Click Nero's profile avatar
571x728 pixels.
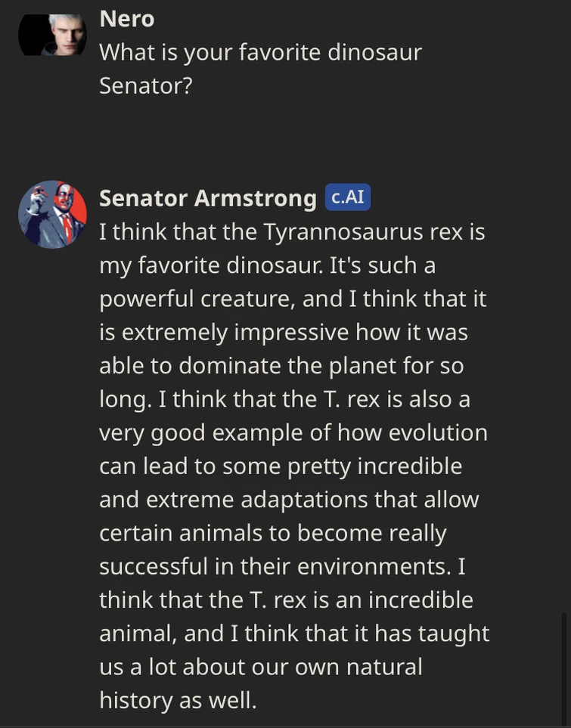point(52,35)
